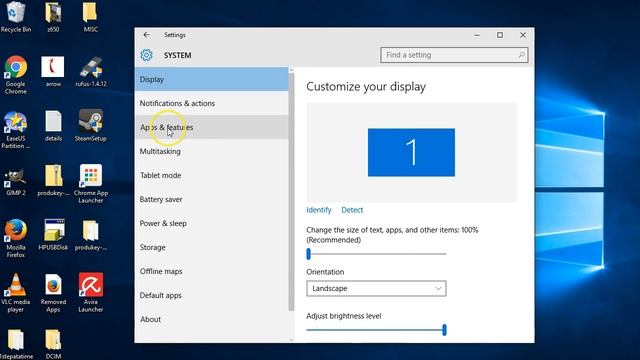Launch the rufus-1.4.12 icon

pyautogui.click(x=91, y=72)
